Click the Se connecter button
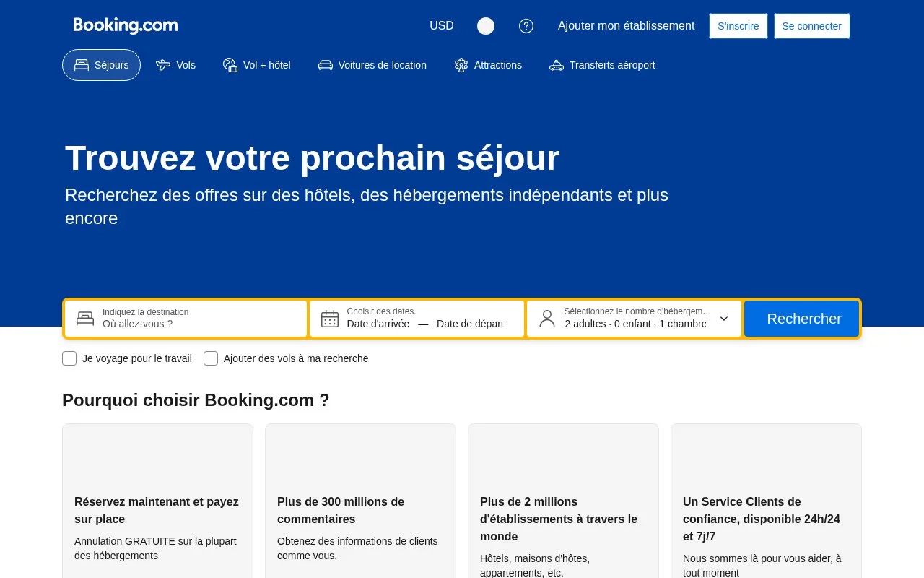This screenshot has height=578, width=924. pyautogui.click(x=812, y=26)
